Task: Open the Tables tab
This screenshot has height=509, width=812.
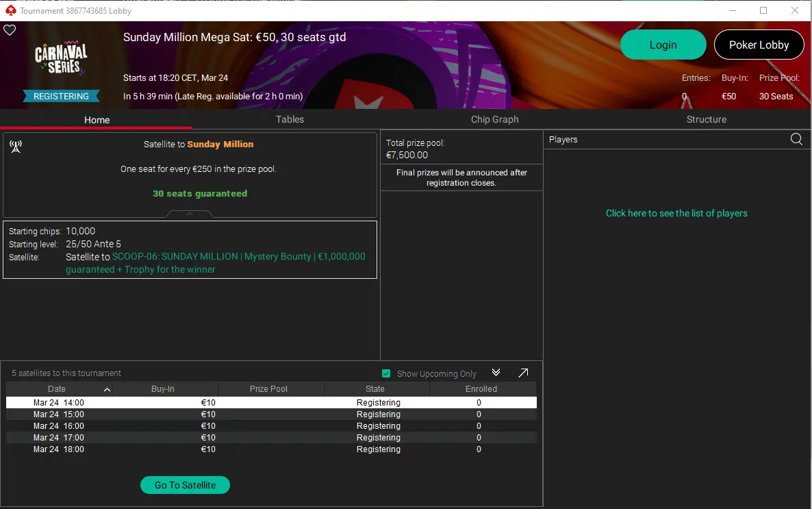Action: [290, 119]
